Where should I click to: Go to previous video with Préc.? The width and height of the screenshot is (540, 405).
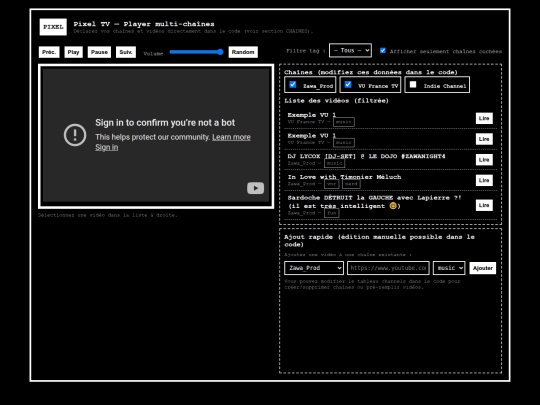pyautogui.click(x=49, y=52)
